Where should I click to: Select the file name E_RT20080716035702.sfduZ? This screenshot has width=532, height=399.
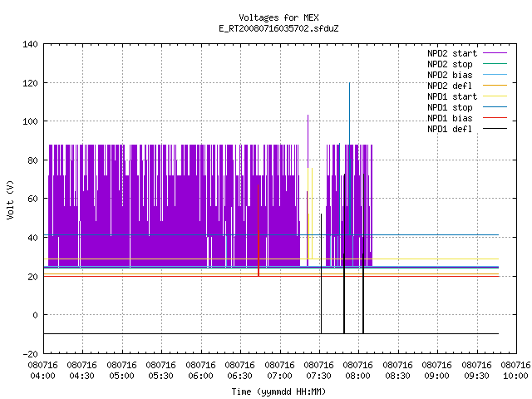point(278,28)
